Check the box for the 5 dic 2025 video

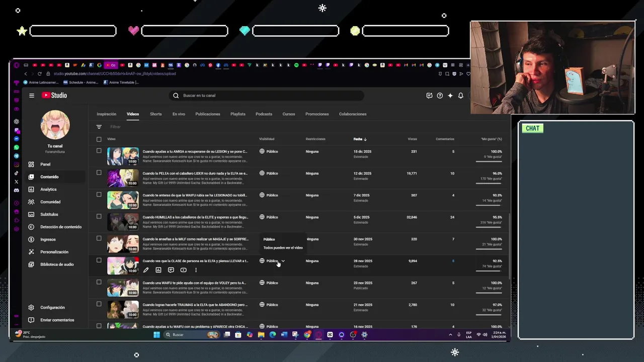point(99,217)
